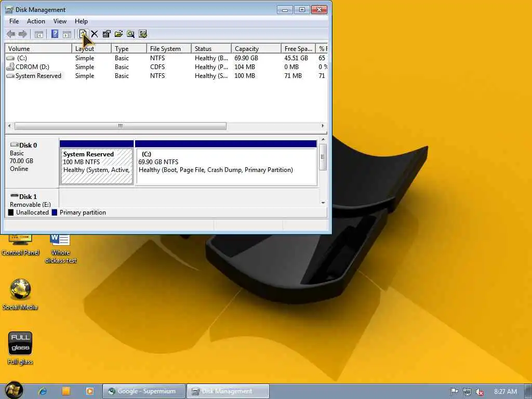
Task: Toggle the Show/Hide Action Pane toolbar icon
Action: [x=67, y=34]
